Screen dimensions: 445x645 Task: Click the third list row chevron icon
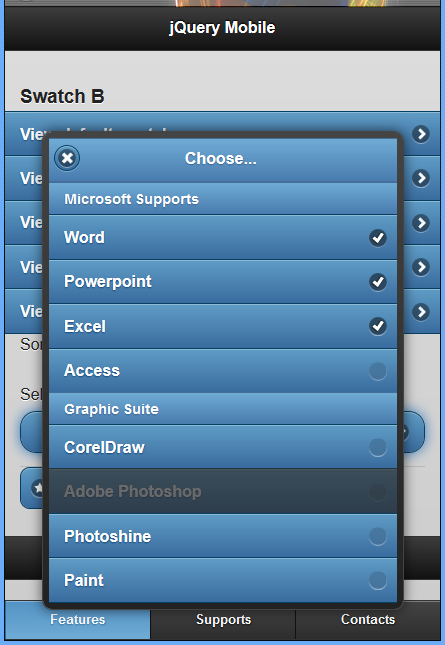(x=421, y=223)
